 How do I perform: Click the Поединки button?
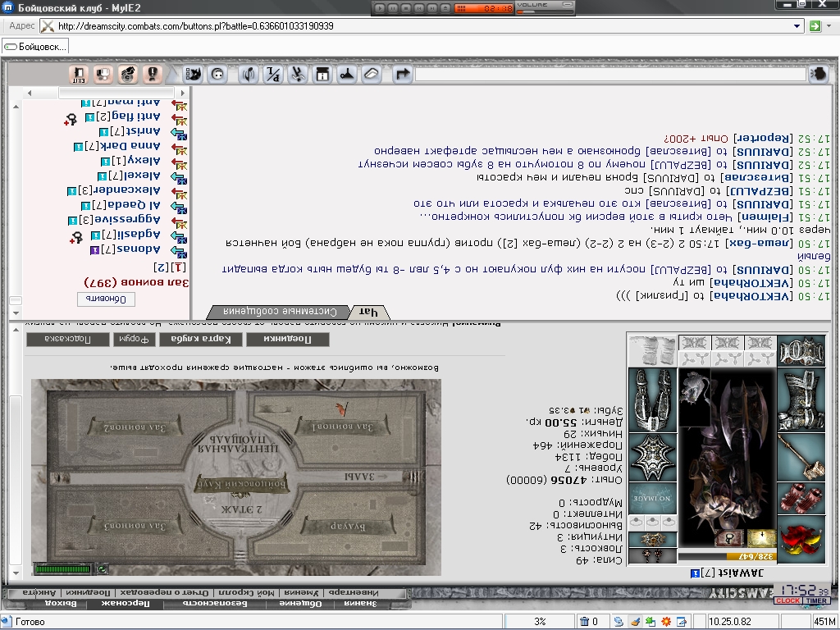(x=288, y=339)
